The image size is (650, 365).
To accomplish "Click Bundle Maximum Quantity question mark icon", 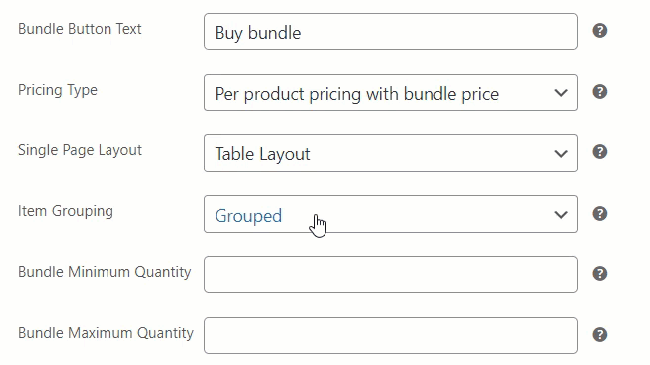I will pyautogui.click(x=599, y=335).
